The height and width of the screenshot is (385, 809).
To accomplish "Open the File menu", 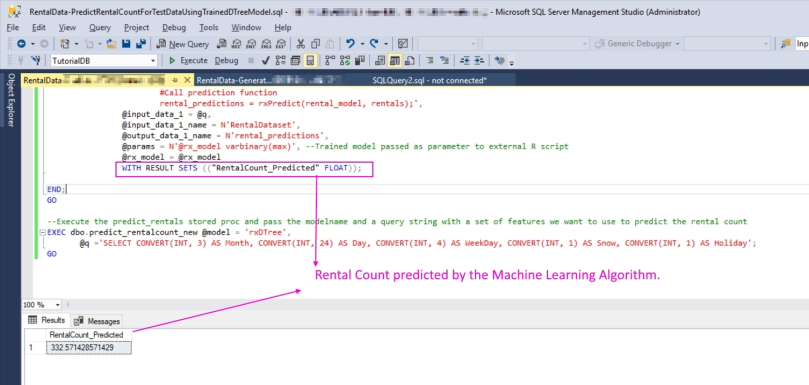I will click(13, 27).
